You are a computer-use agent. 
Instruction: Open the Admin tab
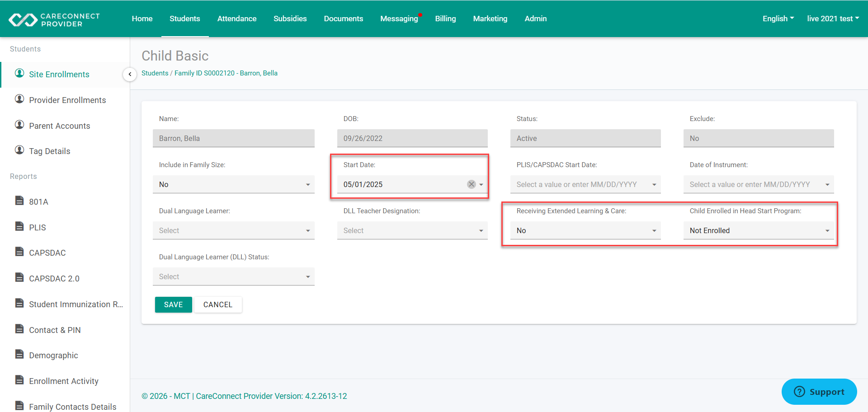pyautogui.click(x=536, y=19)
